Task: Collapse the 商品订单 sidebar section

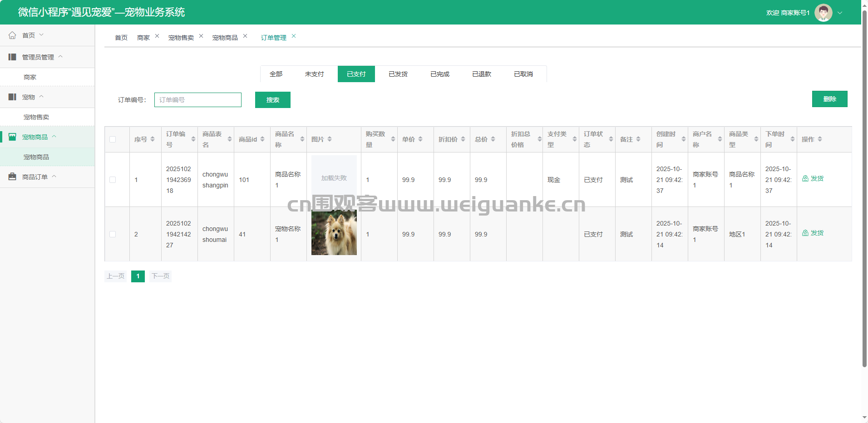Action: click(54, 177)
